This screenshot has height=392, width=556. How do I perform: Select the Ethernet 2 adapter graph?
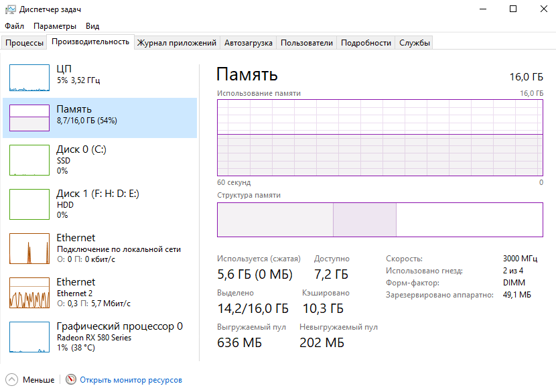29,293
